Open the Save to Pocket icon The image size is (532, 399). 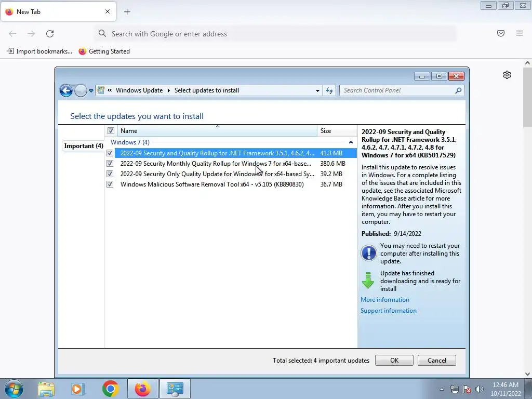[501, 33]
